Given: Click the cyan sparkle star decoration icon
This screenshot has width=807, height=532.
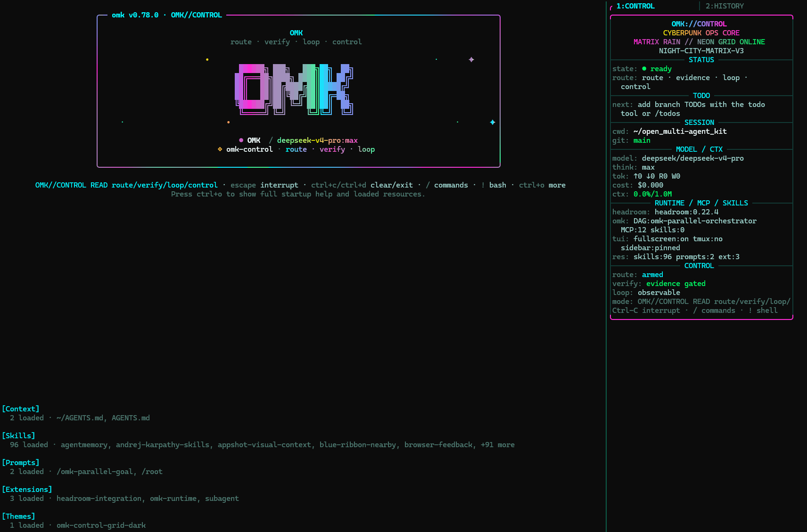Looking at the screenshot, I should click(493, 123).
